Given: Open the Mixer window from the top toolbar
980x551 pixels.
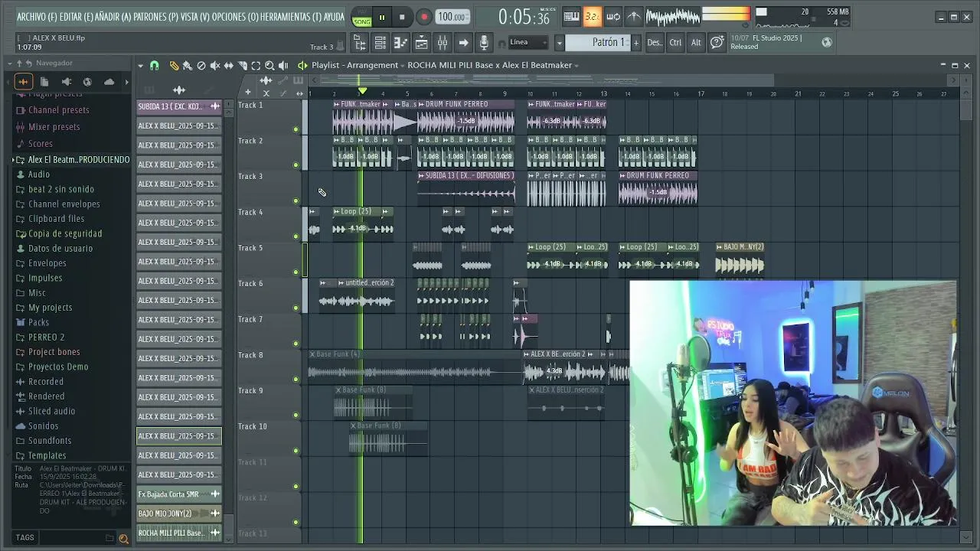Looking at the screenshot, I should tap(442, 43).
